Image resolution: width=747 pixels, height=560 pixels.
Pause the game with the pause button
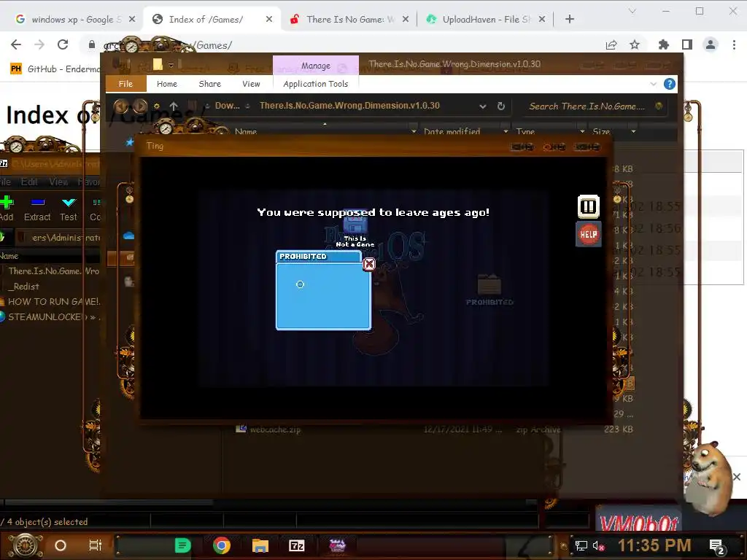click(589, 206)
